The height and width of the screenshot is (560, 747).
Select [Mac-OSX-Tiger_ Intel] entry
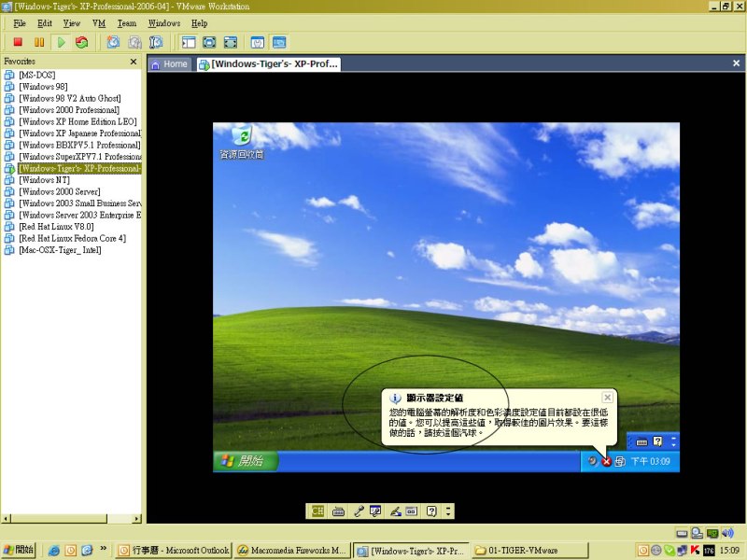(x=60, y=250)
